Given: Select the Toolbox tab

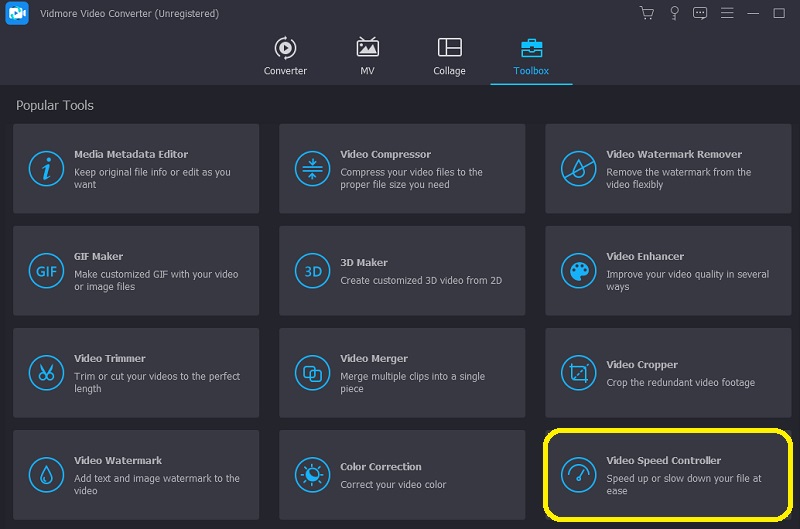Looking at the screenshot, I should (x=531, y=56).
